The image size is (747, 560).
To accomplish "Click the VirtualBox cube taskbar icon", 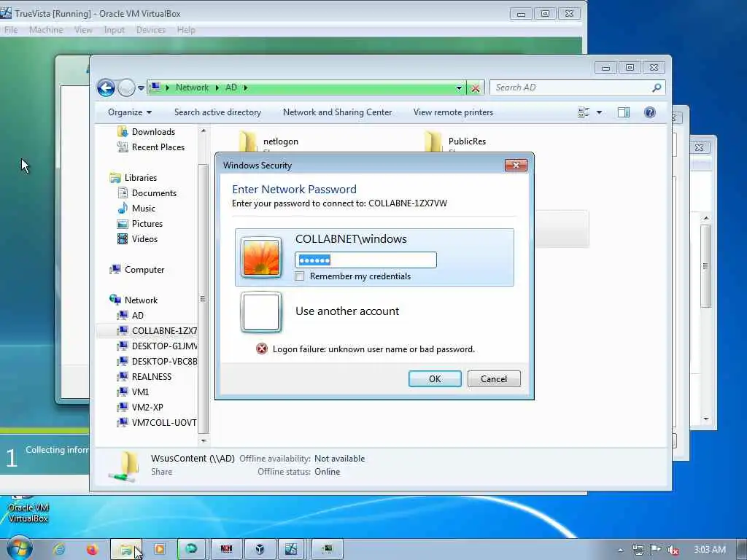I will [x=260, y=550].
